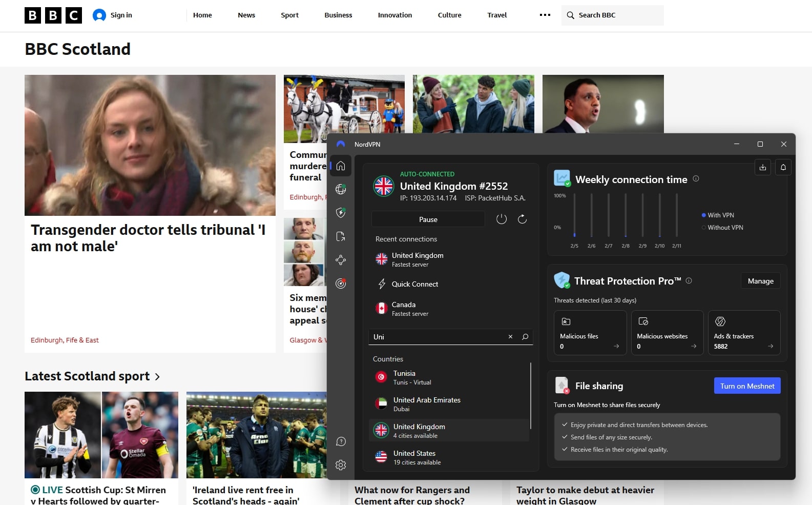Image resolution: width=812 pixels, height=505 pixels.
Task: Open Travel in BBC navigation
Action: point(497,15)
